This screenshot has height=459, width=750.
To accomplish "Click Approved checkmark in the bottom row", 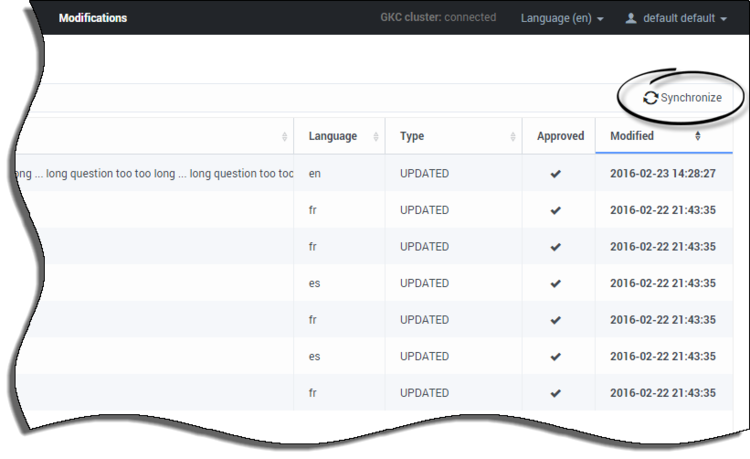I will click(x=556, y=394).
